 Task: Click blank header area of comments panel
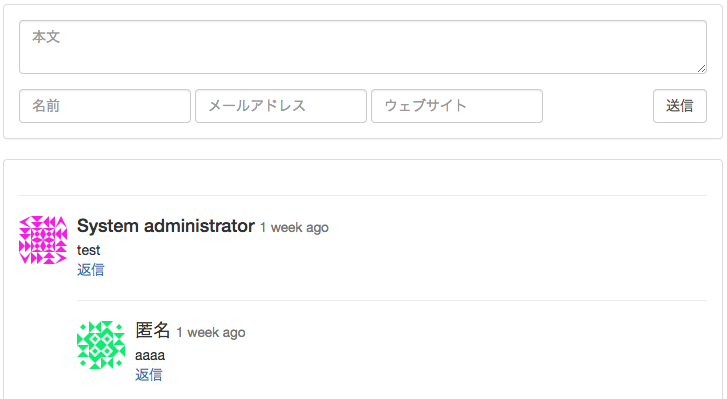[363, 177]
